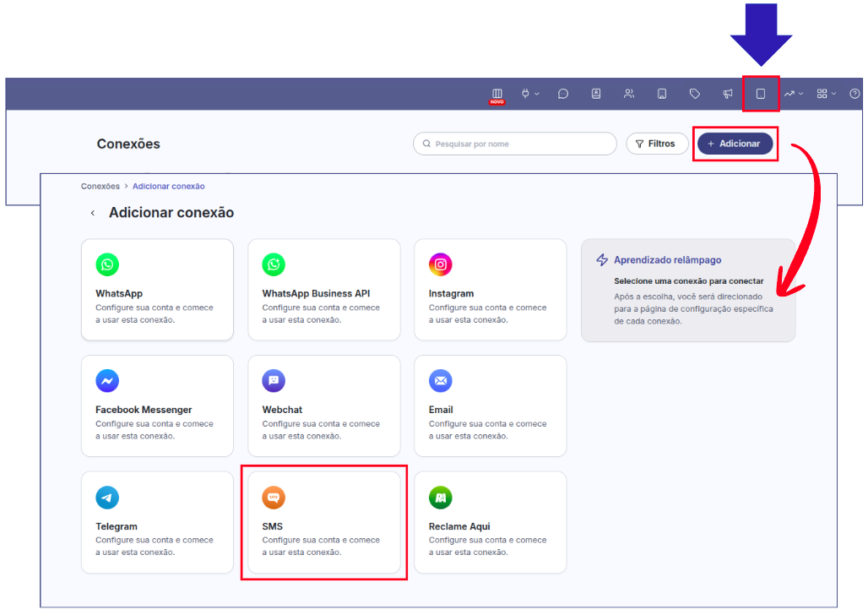The height and width of the screenshot is (615, 868).
Task: Select the WhatsApp Business API connection card
Action: 323,290
